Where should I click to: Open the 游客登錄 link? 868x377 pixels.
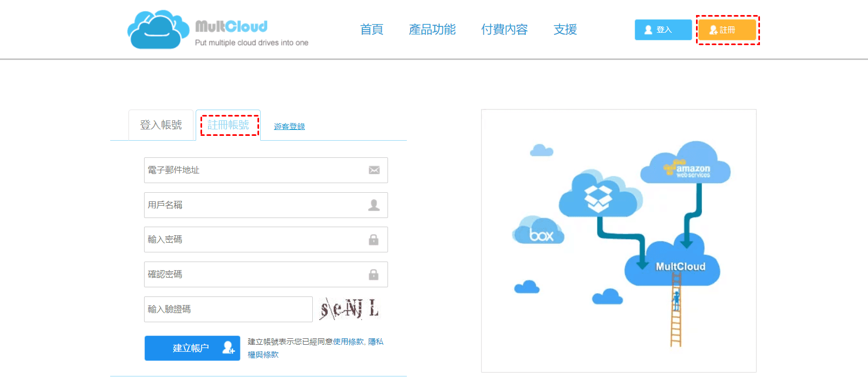click(289, 127)
